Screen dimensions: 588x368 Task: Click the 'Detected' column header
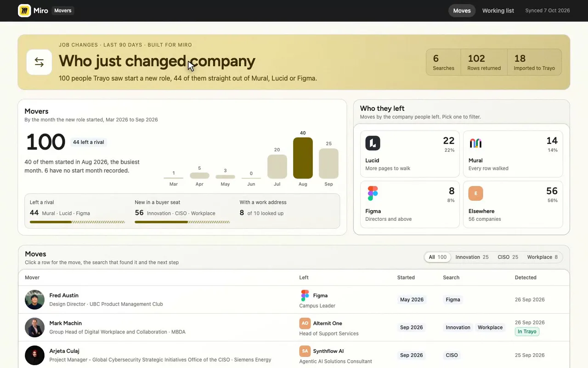pyautogui.click(x=526, y=277)
